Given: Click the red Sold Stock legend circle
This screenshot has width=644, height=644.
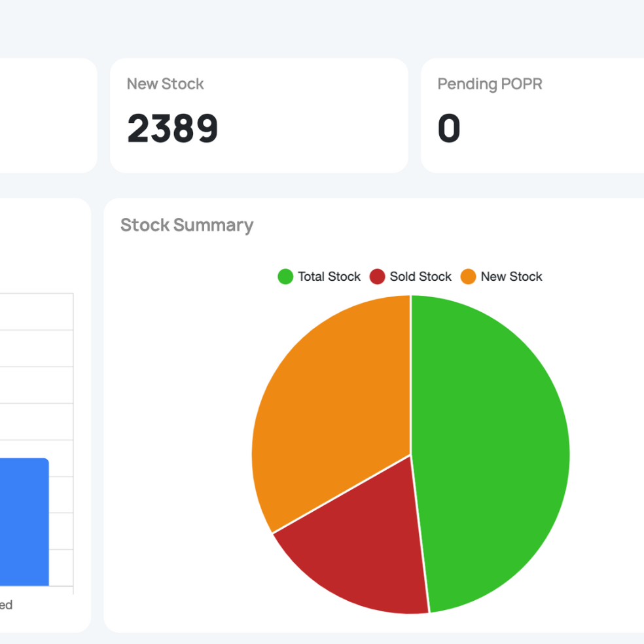Looking at the screenshot, I should click(377, 277).
